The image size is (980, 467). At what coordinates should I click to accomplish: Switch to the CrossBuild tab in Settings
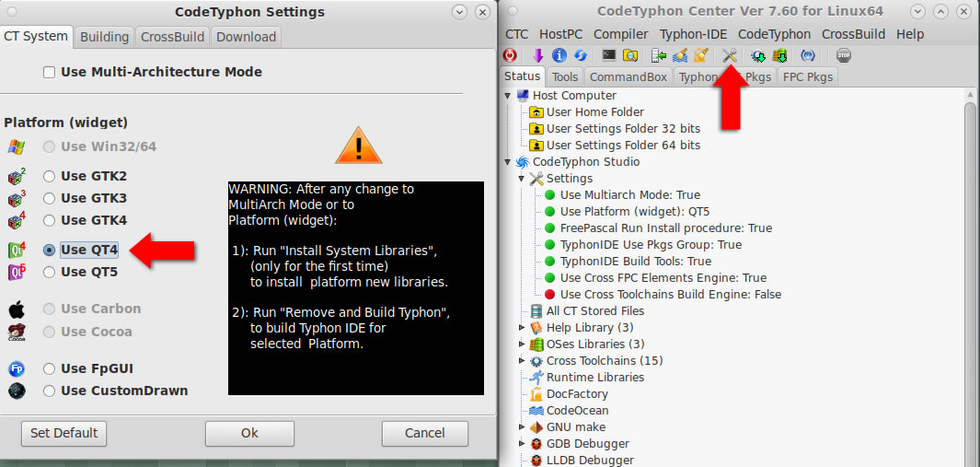172,37
